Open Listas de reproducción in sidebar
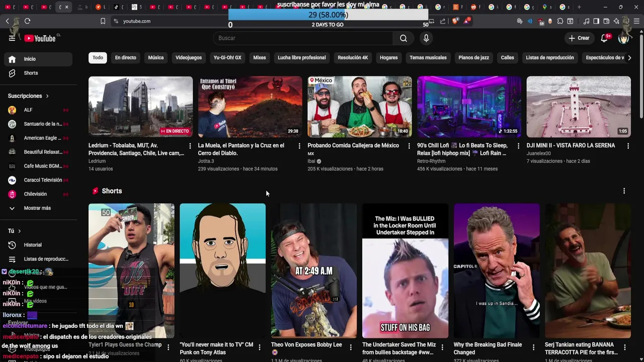 (38, 259)
